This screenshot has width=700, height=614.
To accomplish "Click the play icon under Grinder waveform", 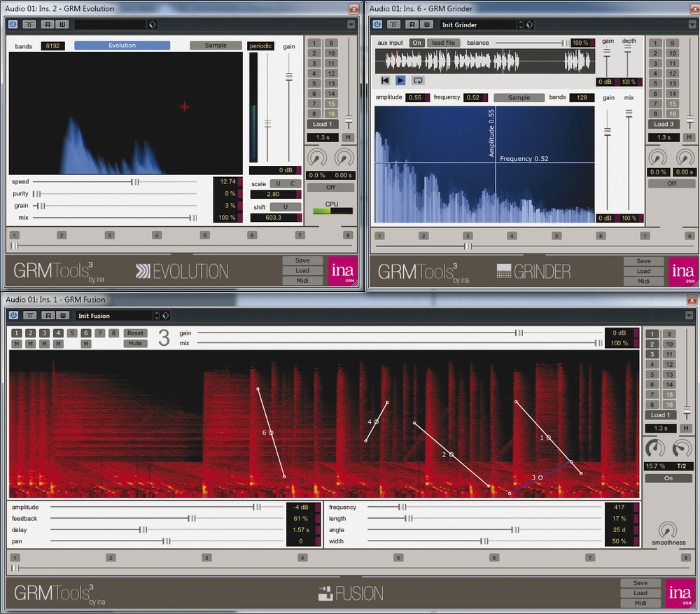I will tap(400, 81).
